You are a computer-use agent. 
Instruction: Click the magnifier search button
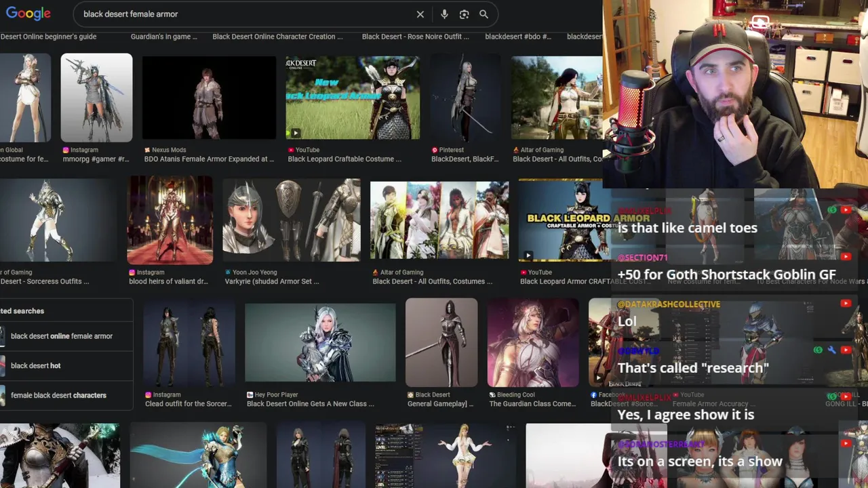(x=484, y=14)
